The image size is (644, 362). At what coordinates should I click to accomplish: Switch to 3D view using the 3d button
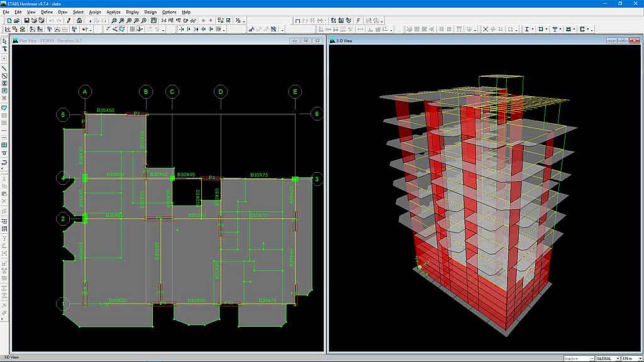(164, 20)
